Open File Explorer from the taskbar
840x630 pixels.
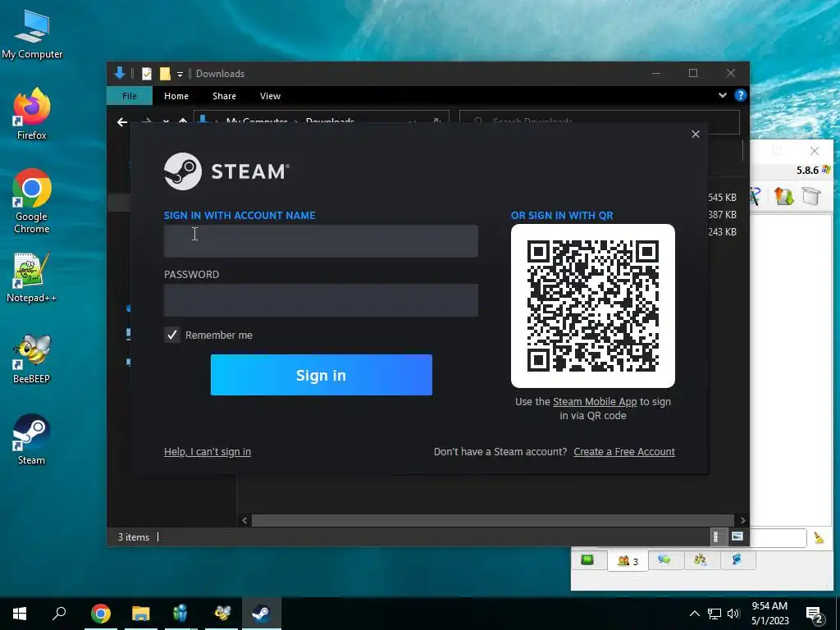(141, 614)
